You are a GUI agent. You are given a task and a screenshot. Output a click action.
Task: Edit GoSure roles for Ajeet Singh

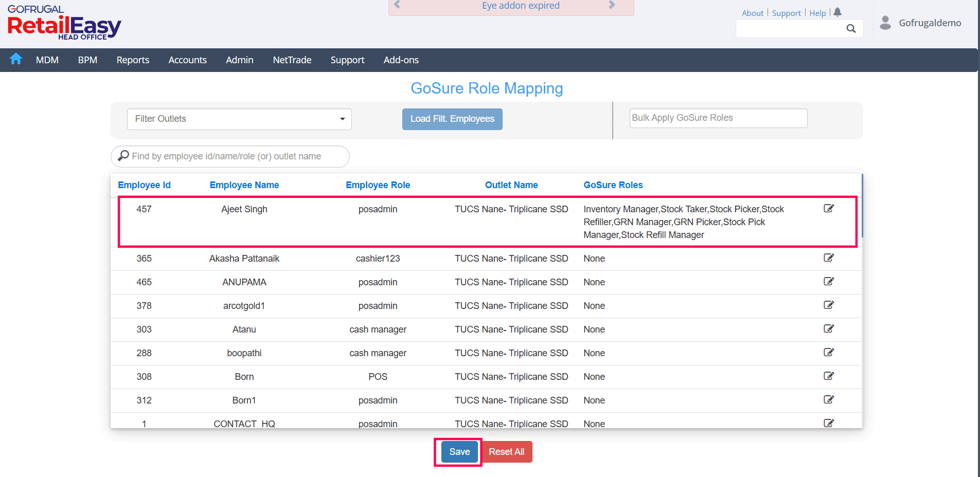[828, 208]
